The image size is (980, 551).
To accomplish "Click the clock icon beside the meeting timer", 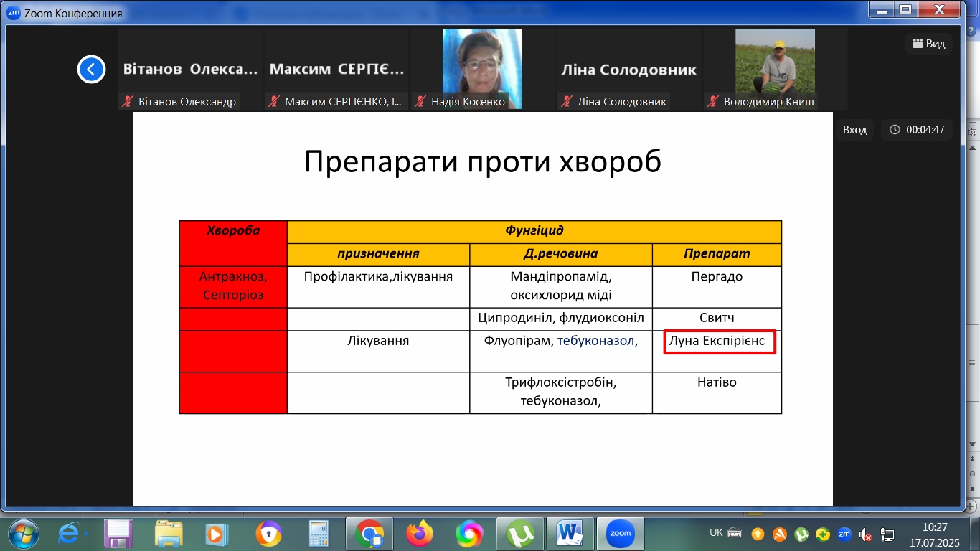I will click(895, 130).
